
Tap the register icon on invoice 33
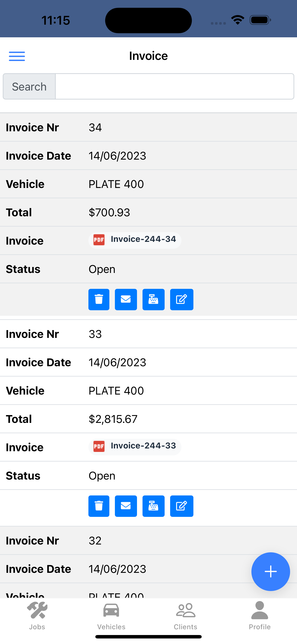tap(154, 506)
